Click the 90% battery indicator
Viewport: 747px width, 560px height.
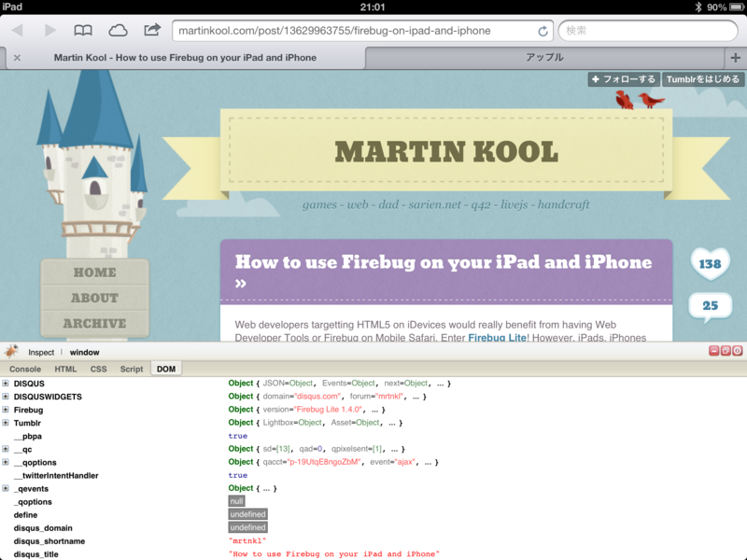coord(726,7)
